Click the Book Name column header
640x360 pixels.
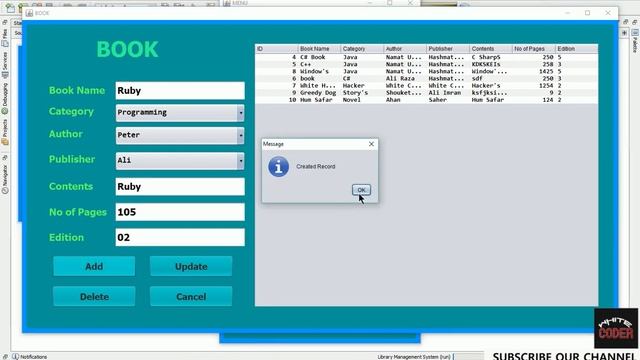click(x=320, y=49)
